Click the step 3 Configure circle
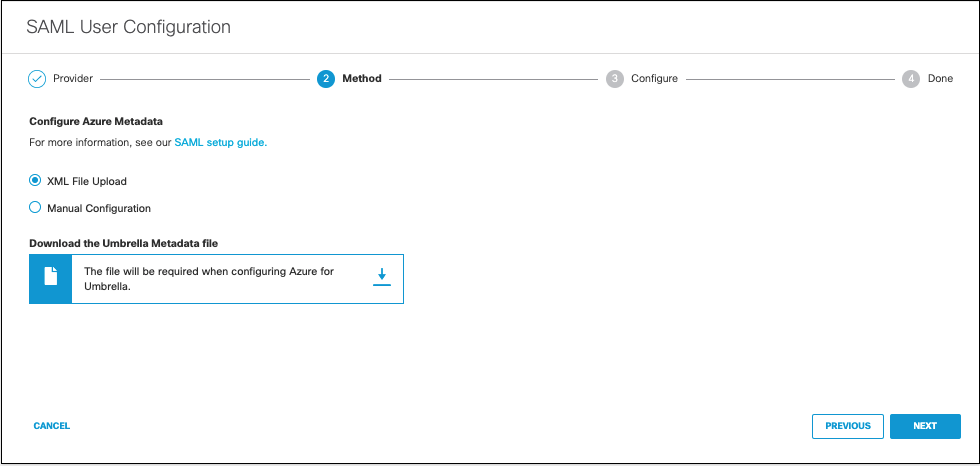The width and height of the screenshot is (980, 466). [615, 79]
